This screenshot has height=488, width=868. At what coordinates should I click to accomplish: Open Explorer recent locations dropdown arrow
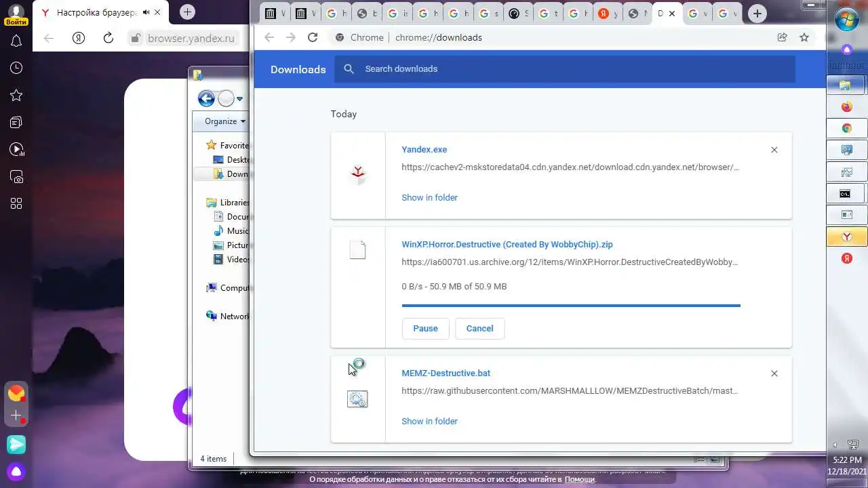click(x=239, y=99)
